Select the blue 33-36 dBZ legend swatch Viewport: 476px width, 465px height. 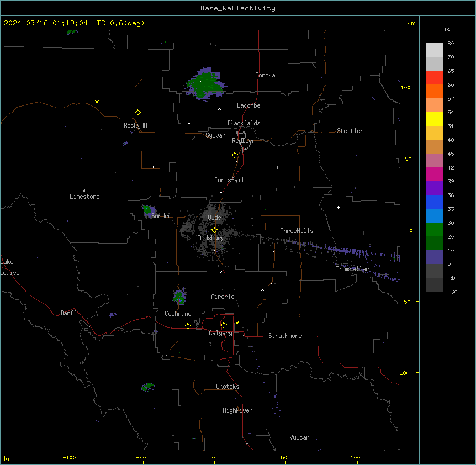click(x=434, y=202)
